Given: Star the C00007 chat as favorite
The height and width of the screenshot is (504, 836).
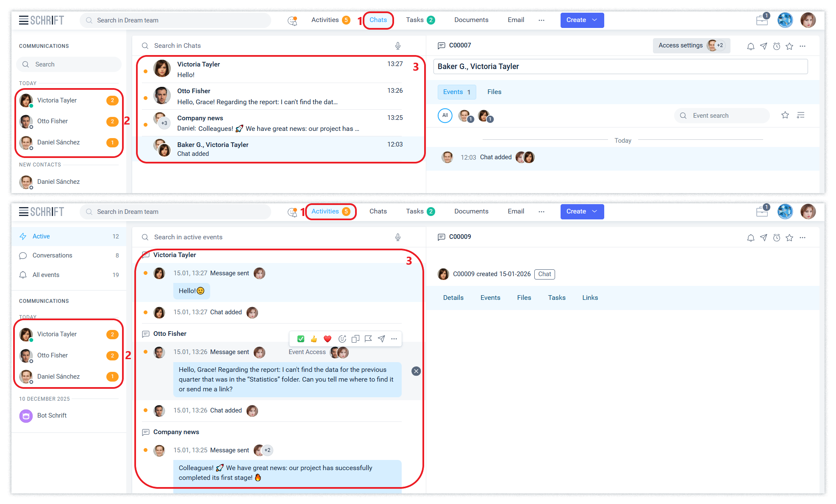Looking at the screenshot, I should pos(789,46).
